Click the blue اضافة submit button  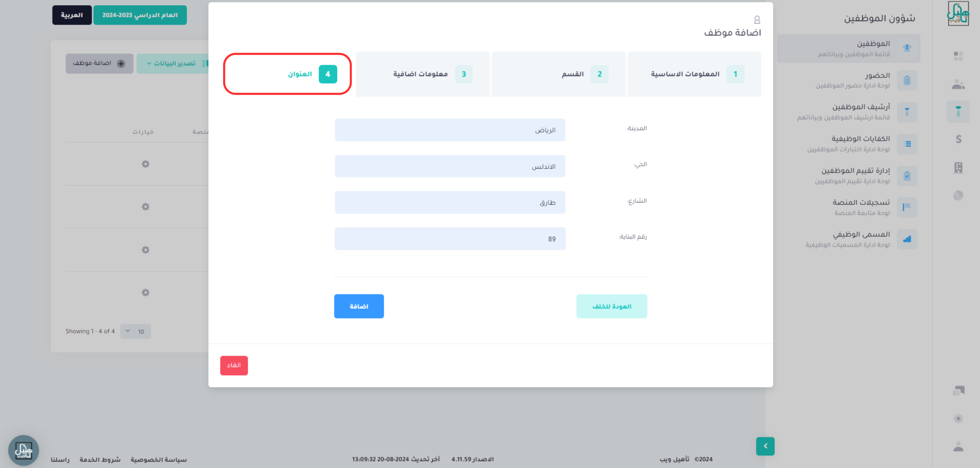(x=359, y=306)
